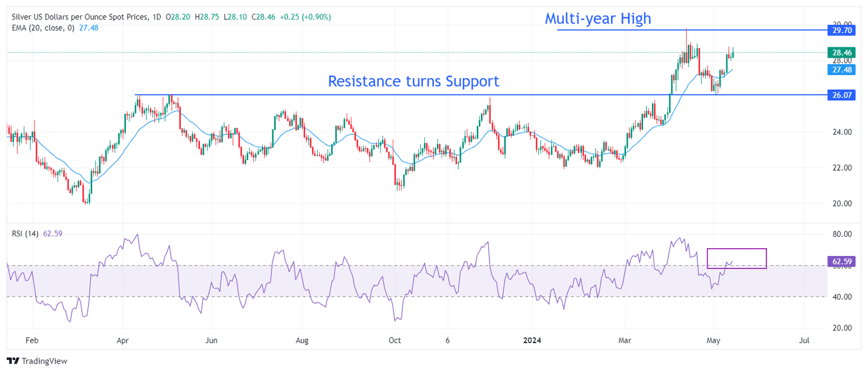Select the "Multi-year High" text annotation
Image resolution: width=868 pixels, height=372 pixels.
point(597,19)
